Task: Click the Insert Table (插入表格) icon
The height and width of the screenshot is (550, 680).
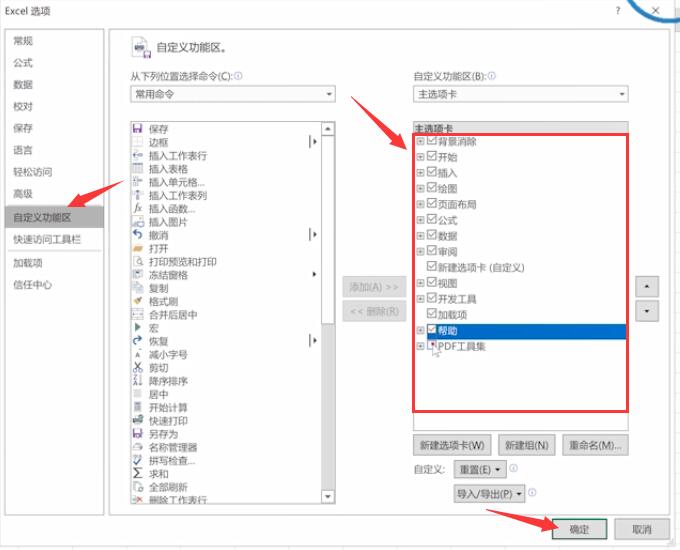Action: [137, 168]
